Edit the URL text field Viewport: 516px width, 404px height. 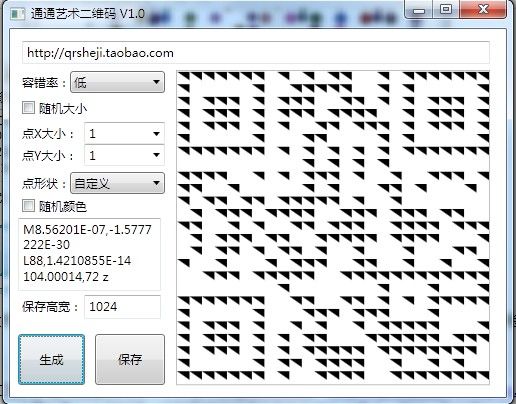256,53
